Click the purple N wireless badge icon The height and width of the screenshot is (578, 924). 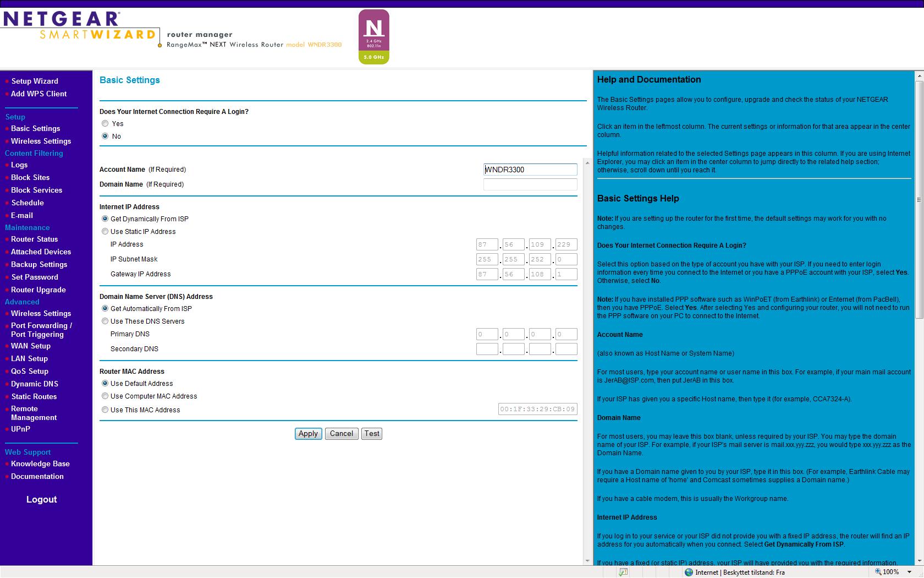click(x=374, y=37)
